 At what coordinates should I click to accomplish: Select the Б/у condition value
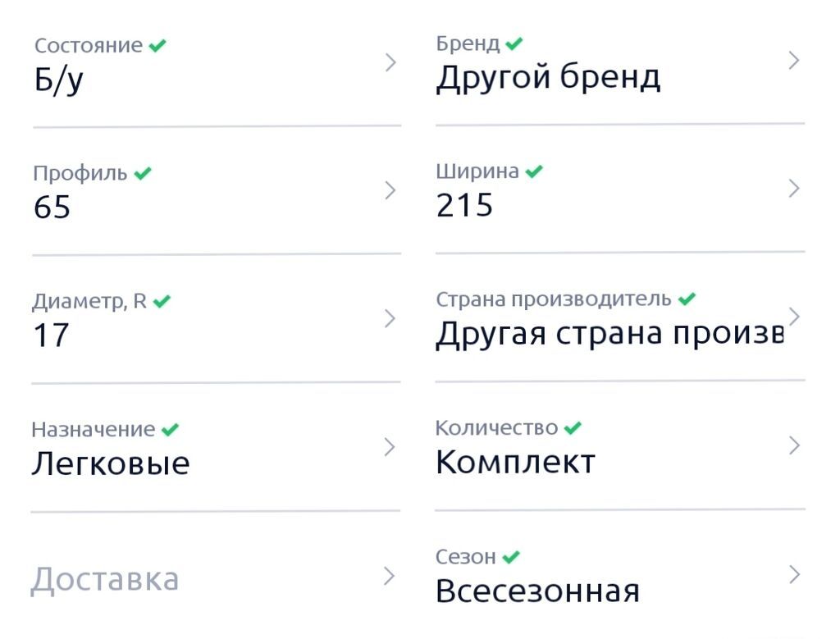point(59,80)
